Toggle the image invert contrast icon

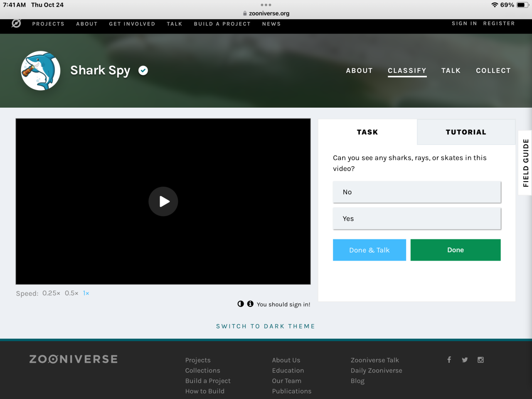241,304
